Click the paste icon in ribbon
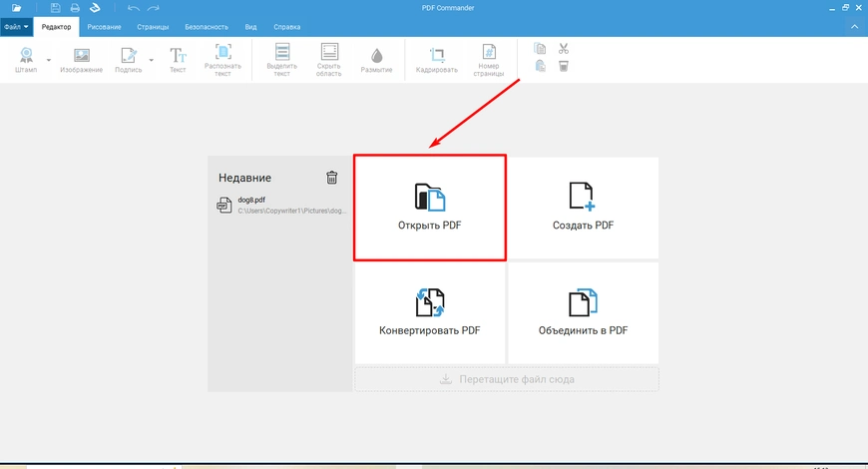868x469 pixels. coord(540,66)
